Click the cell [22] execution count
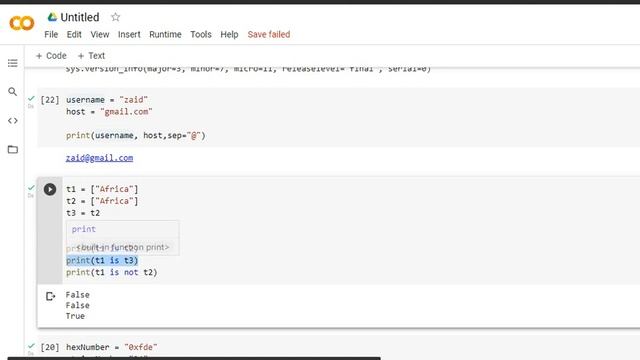 [x=50, y=100]
